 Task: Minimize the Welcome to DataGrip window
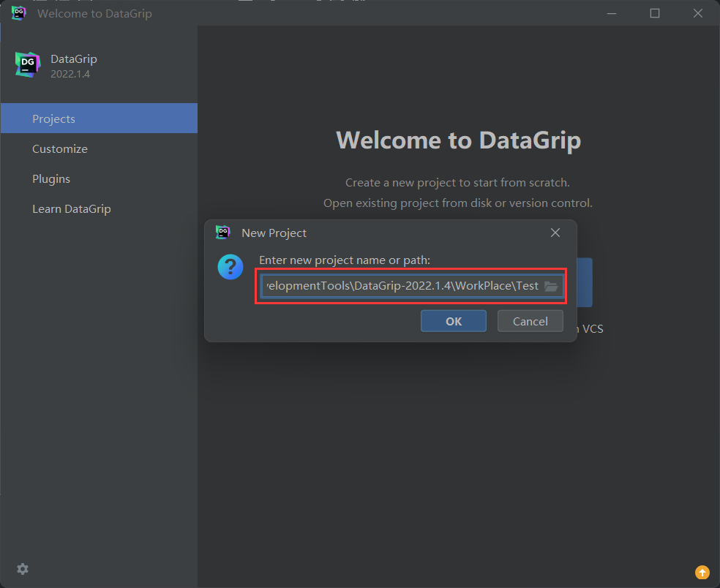point(612,13)
